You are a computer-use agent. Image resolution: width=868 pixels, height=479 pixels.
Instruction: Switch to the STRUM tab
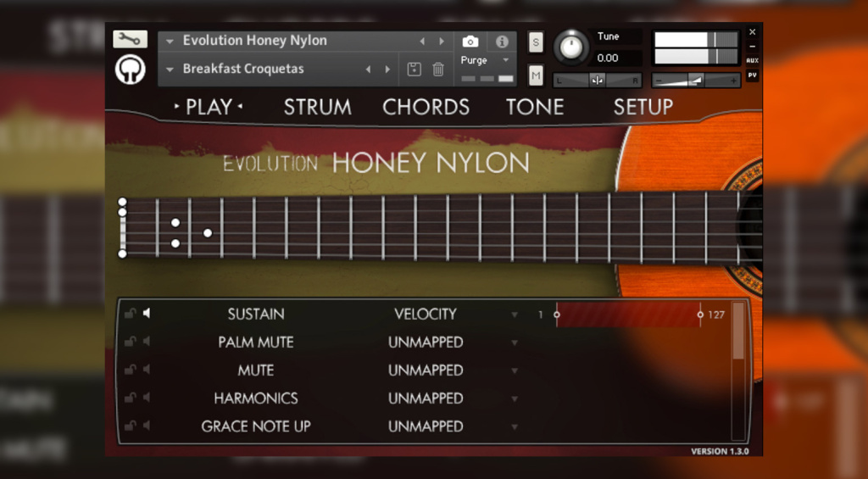click(x=317, y=107)
